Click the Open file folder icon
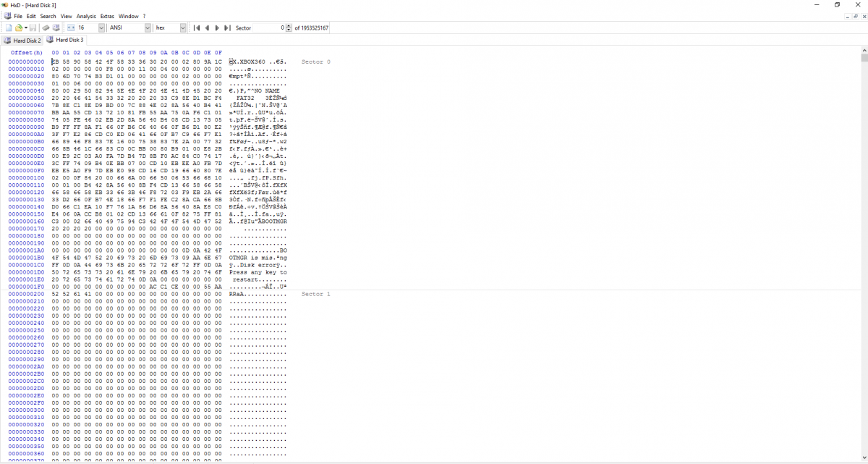868x464 pixels. 19,28
